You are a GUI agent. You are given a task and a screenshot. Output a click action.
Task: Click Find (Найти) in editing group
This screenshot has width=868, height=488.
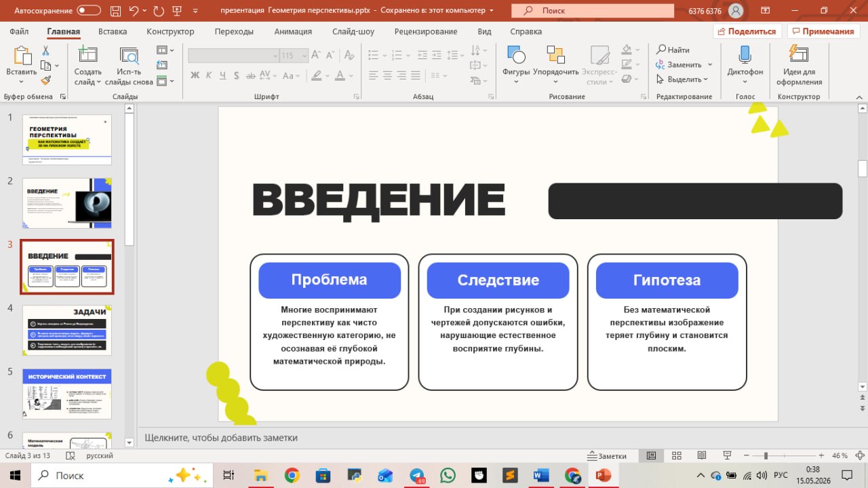673,50
